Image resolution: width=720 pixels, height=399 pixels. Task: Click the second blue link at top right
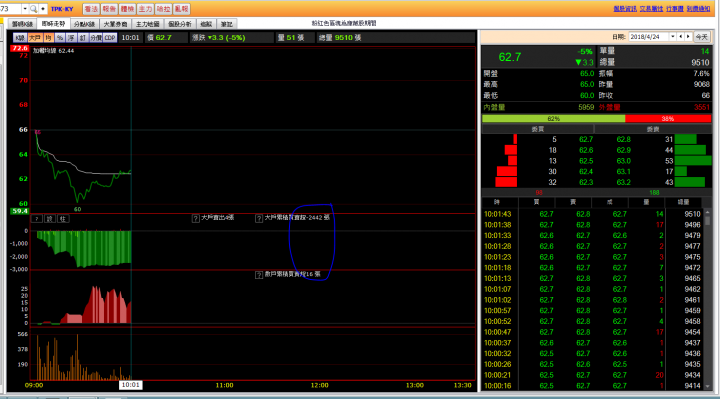651,9
